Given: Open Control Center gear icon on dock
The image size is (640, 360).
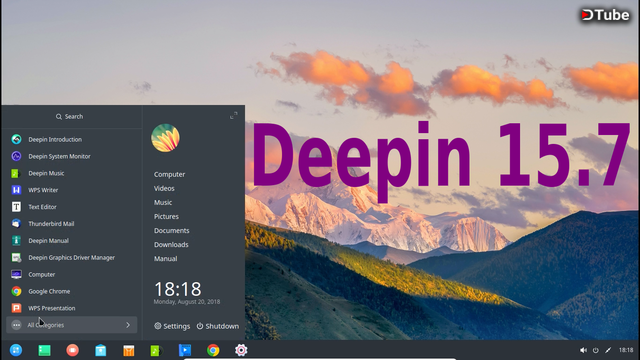Looking at the screenshot, I should coord(241,350).
